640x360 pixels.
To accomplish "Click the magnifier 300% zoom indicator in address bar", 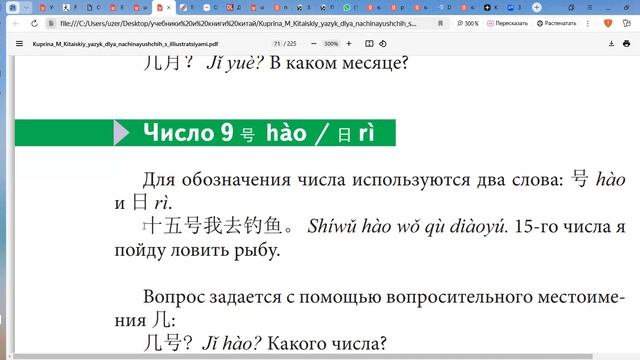I will pyautogui.click(x=467, y=24).
